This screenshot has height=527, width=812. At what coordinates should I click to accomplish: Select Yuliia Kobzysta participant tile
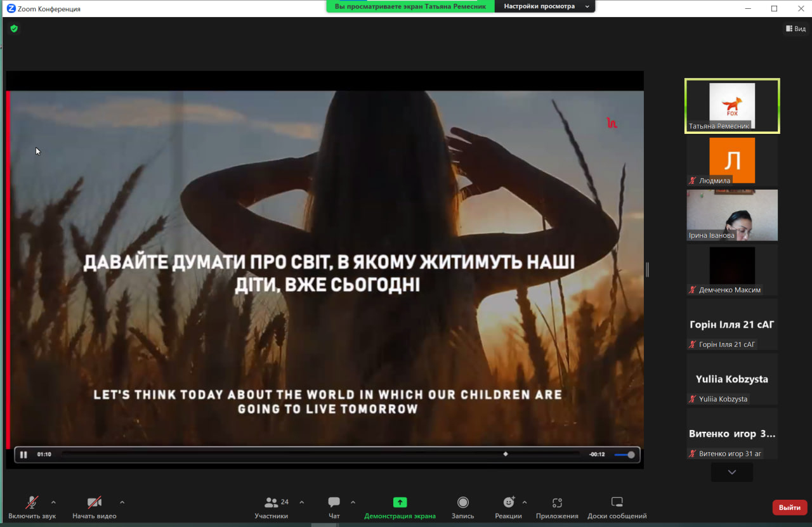pyautogui.click(x=732, y=379)
